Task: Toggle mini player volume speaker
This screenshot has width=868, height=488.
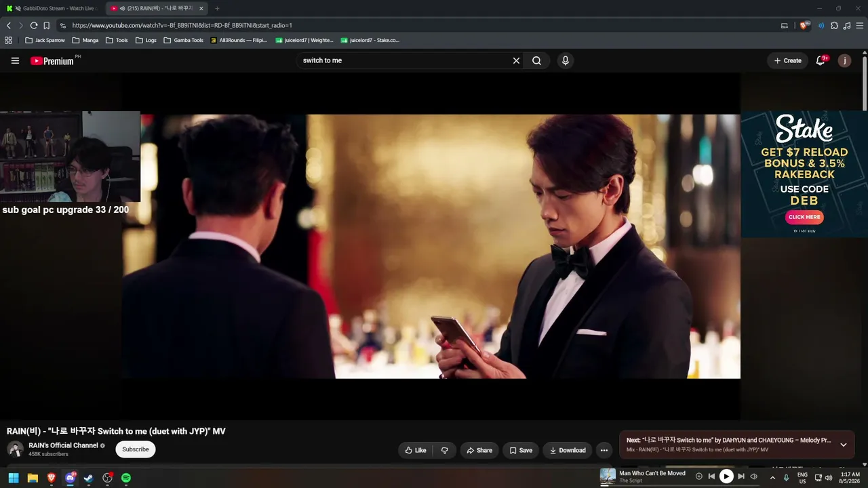Action: click(x=753, y=476)
